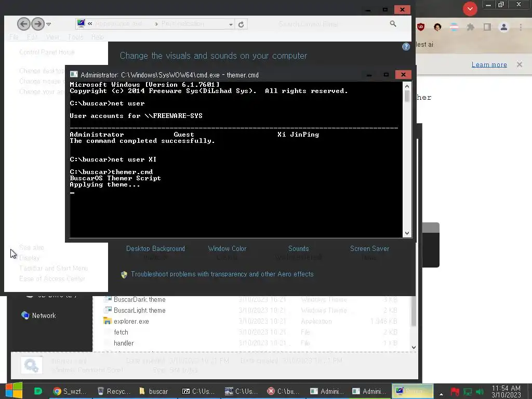Viewport: 532px width, 399px height.
Task: Open the address bar history dropdown
Action: click(x=231, y=24)
